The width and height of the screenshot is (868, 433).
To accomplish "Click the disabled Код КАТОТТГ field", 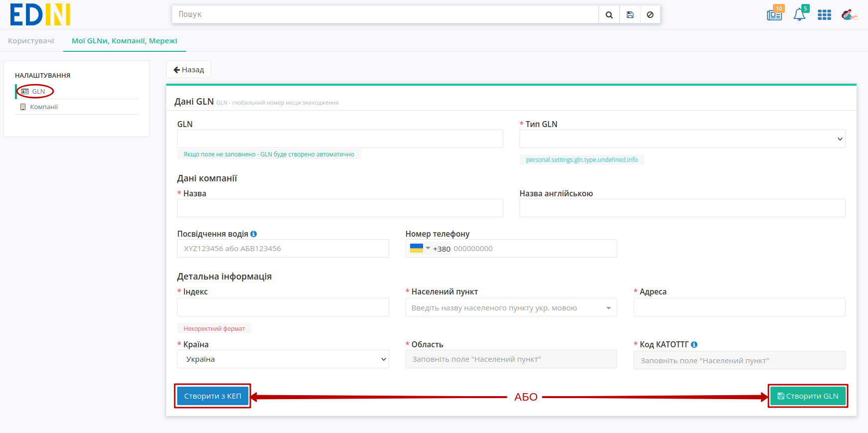I will [x=740, y=360].
